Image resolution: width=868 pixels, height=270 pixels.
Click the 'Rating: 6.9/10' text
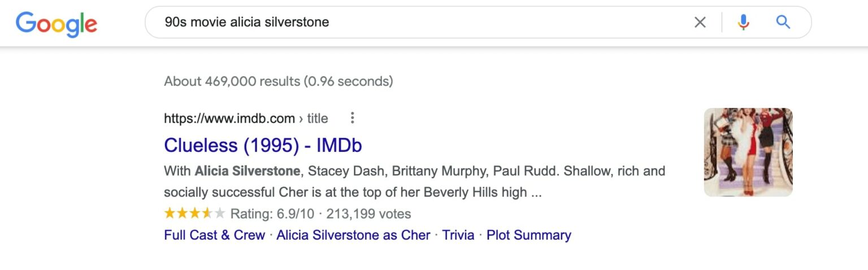271,214
